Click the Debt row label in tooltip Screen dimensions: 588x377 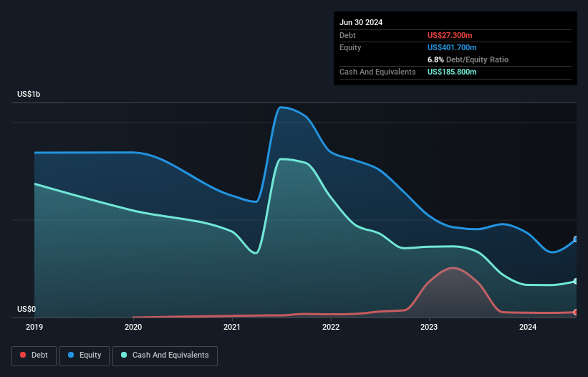pyautogui.click(x=347, y=35)
